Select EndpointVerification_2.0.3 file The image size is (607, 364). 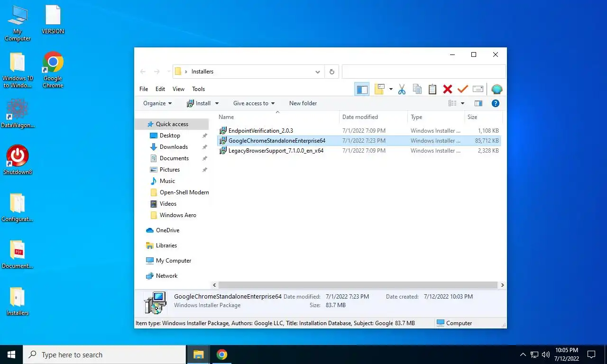click(x=261, y=130)
